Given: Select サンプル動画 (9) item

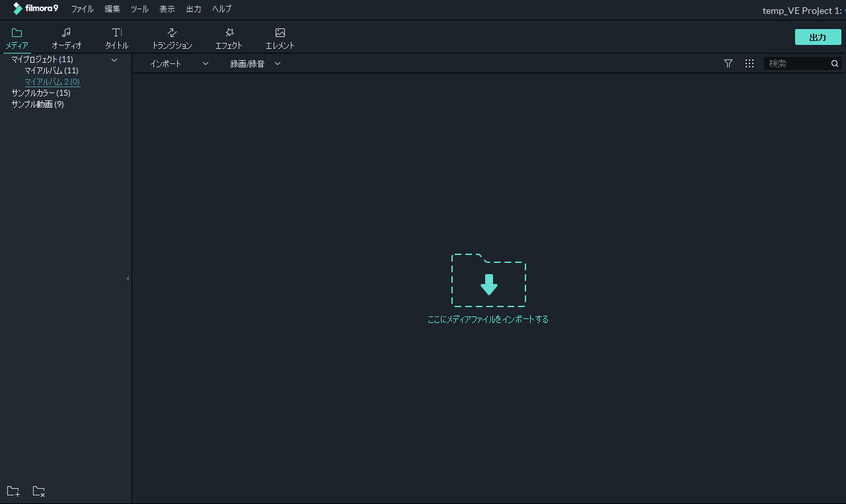Looking at the screenshot, I should [38, 104].
